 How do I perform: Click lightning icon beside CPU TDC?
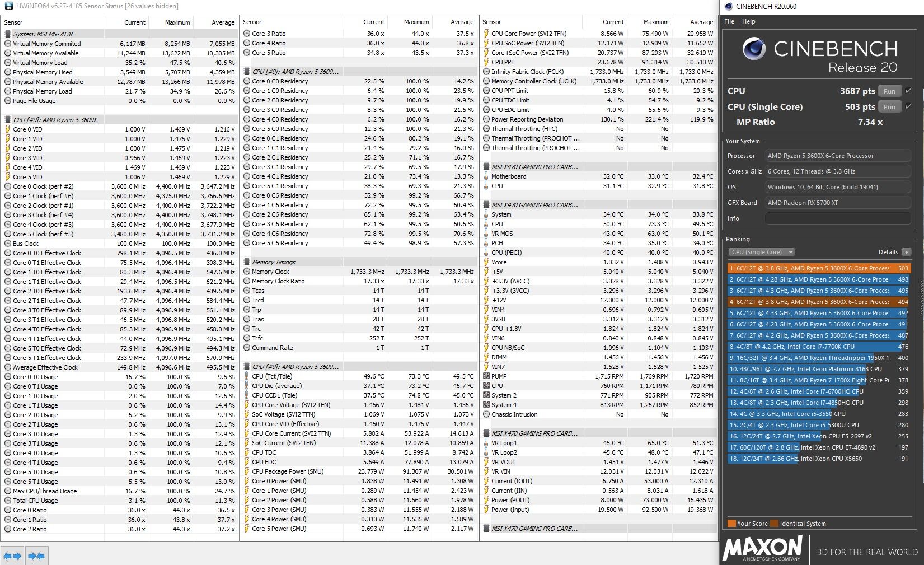click(247, 452)
